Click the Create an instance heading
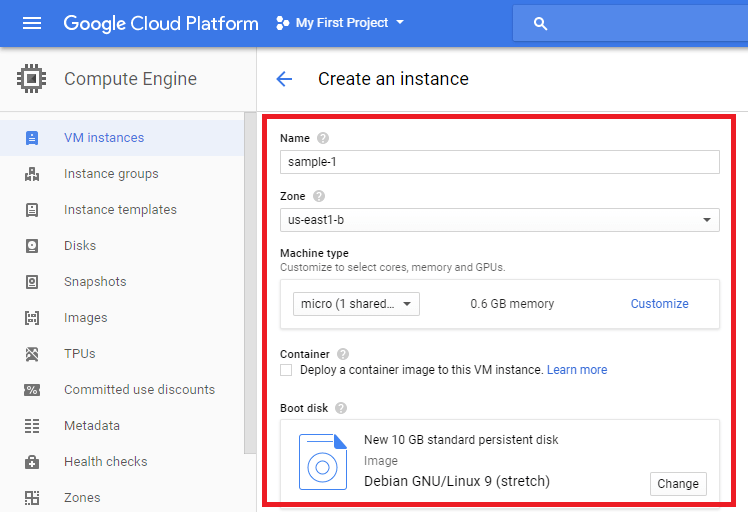Image resolution: width=748 pixels, height=512 pixels. coord(394,79)
